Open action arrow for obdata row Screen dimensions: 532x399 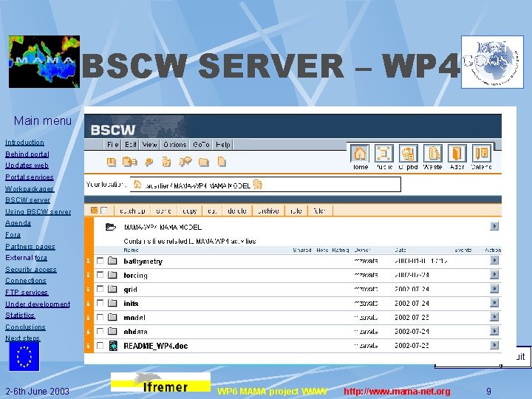pos(494,331)
